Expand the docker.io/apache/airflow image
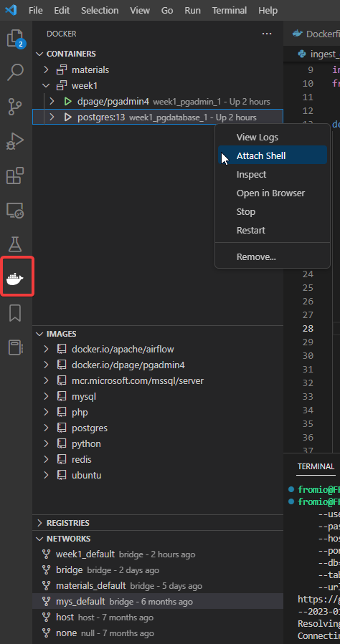 (x=46, y=349)
